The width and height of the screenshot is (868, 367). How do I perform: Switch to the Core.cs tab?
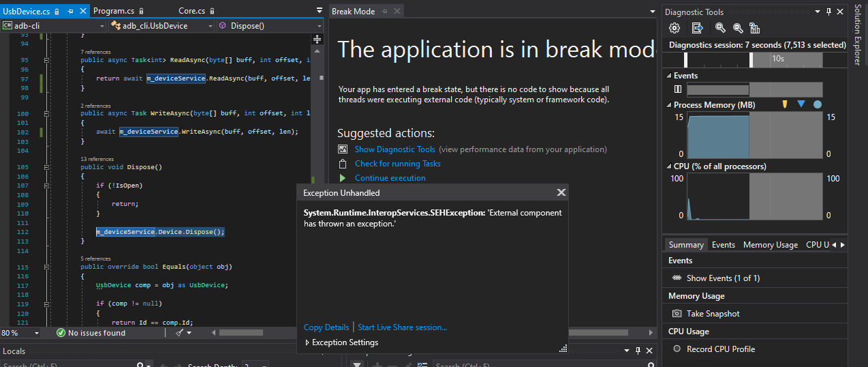click(191, 12)
